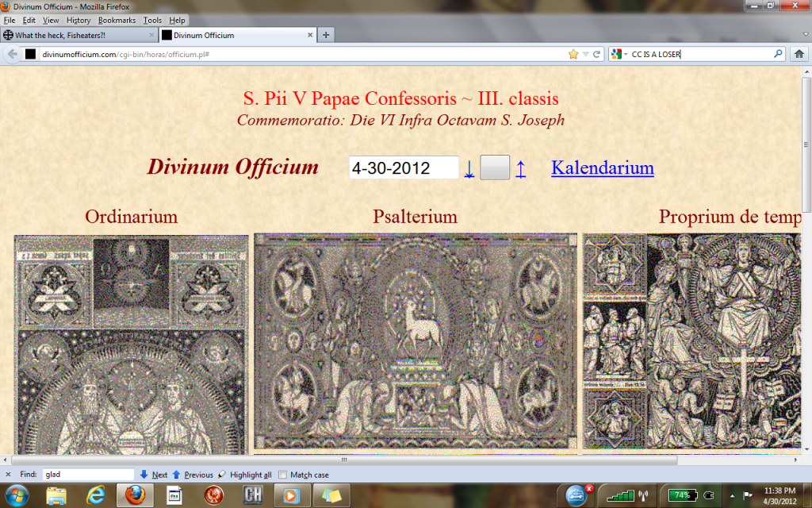Close the 'What the heck, Fisheaters?!' tab

(151, 35)
